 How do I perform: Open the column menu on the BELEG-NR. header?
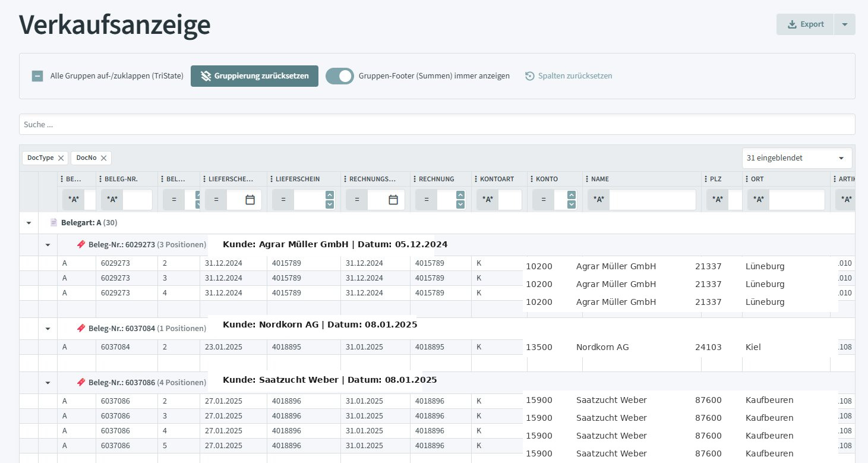100,179
